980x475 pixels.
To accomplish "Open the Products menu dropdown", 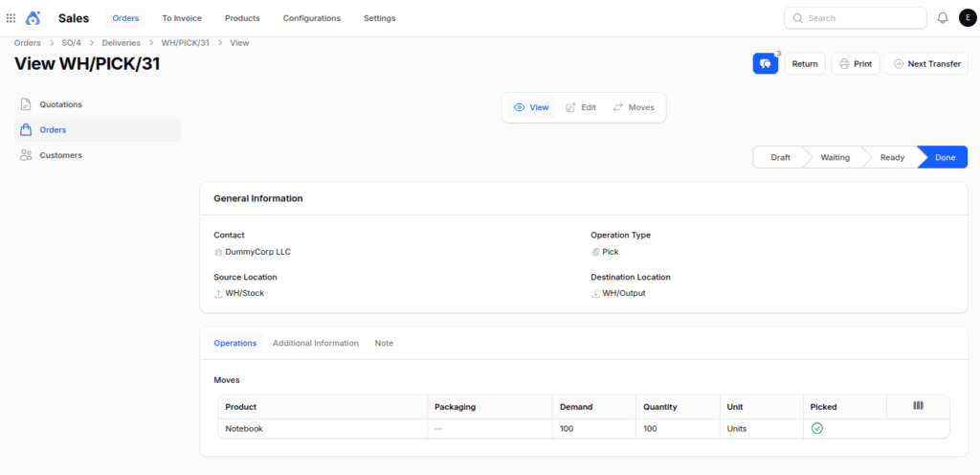I will (242, 18).
